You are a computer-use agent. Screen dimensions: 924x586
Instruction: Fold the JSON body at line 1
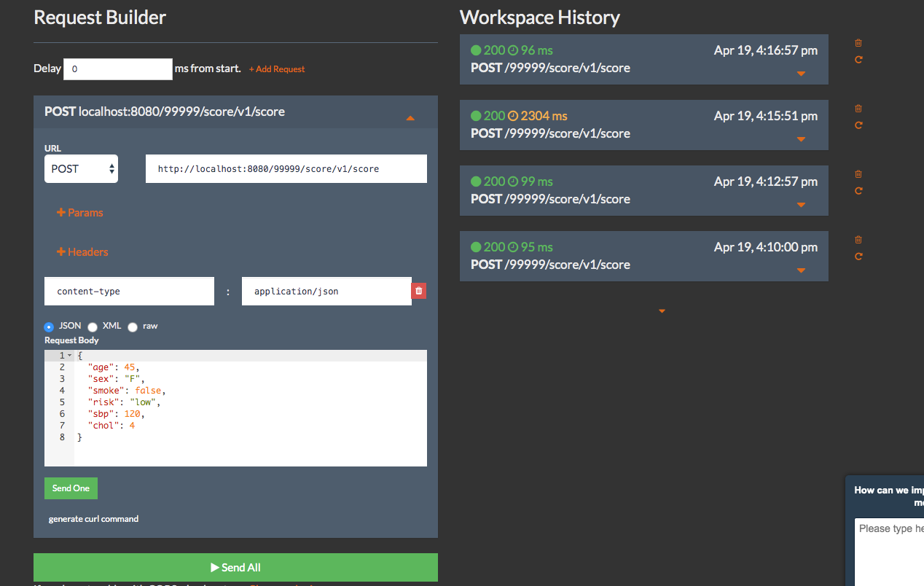click(69, 356)
